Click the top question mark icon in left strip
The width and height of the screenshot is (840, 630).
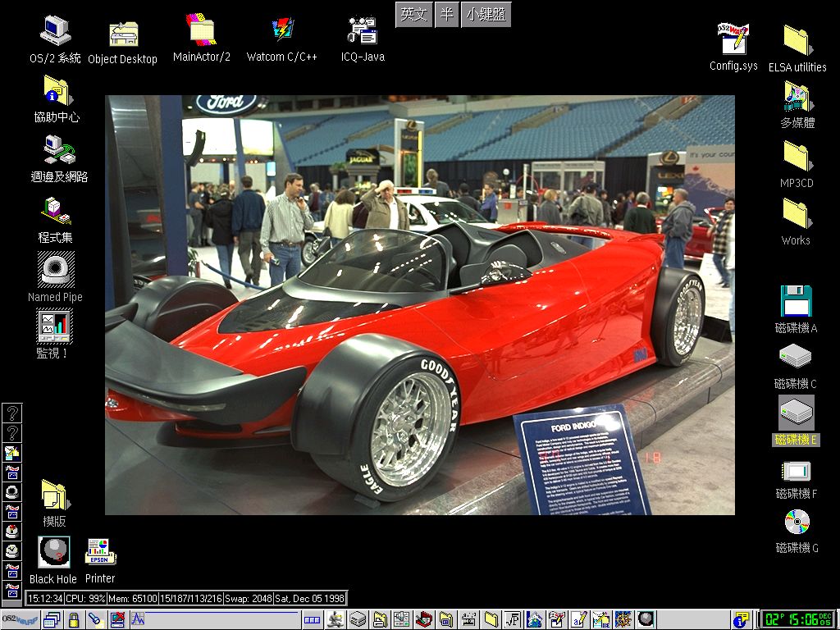12,412
